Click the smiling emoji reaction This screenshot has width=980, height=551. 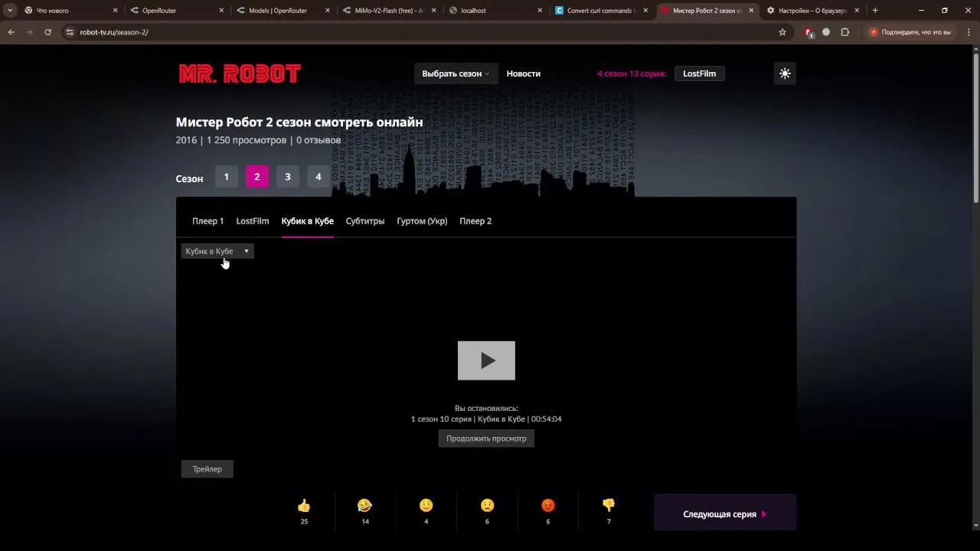click(426, 506)
